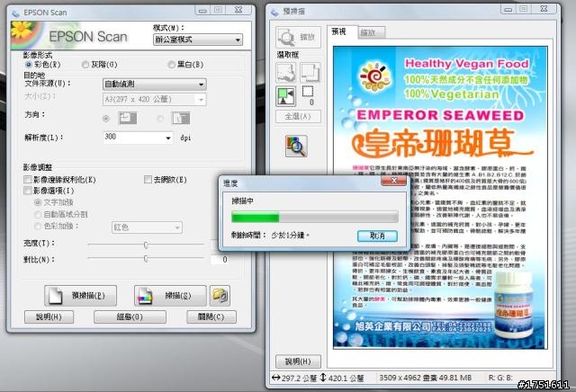Viewport: 576px width, 392px height.
Task: Select 黑白(B) black and white option
Action: coord(171,65)
